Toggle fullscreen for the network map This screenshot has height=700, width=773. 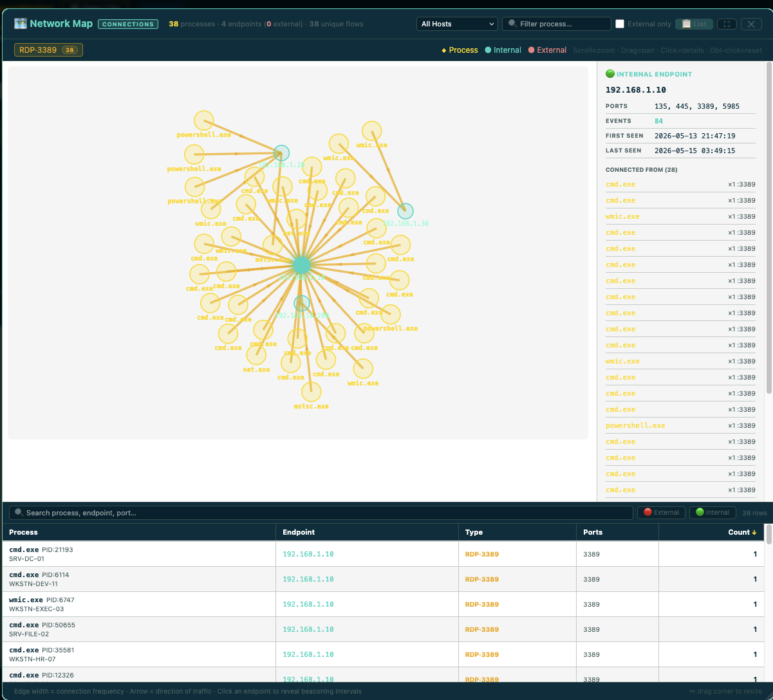click(727, 24)
